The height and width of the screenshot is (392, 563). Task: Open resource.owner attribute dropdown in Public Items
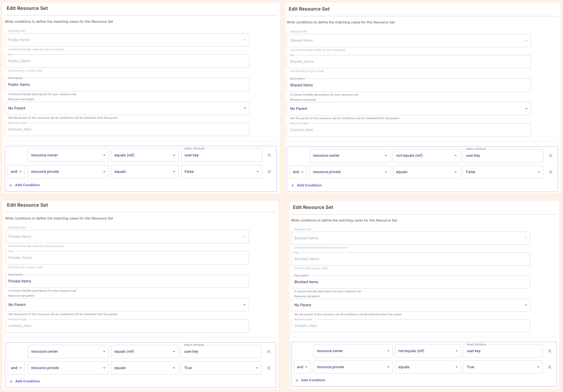tap(68, 155)
